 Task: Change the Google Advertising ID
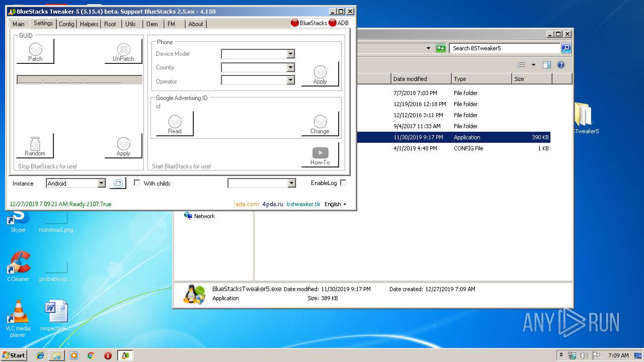(320, 124)
